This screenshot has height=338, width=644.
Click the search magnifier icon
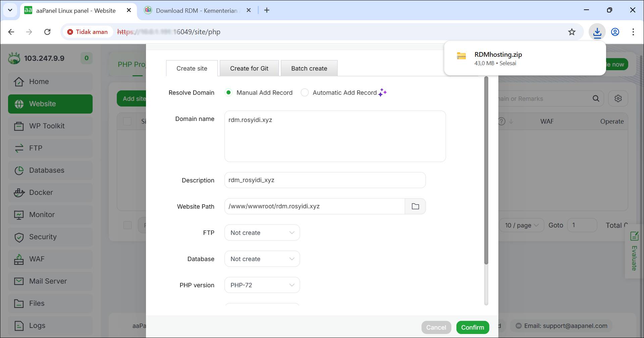coord(596,98)
